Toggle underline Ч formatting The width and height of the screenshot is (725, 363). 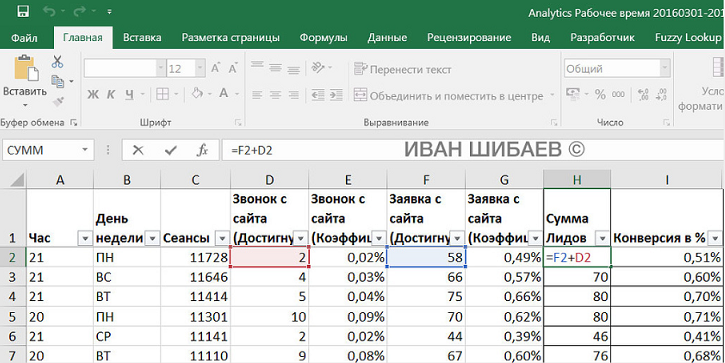(129, 94)
